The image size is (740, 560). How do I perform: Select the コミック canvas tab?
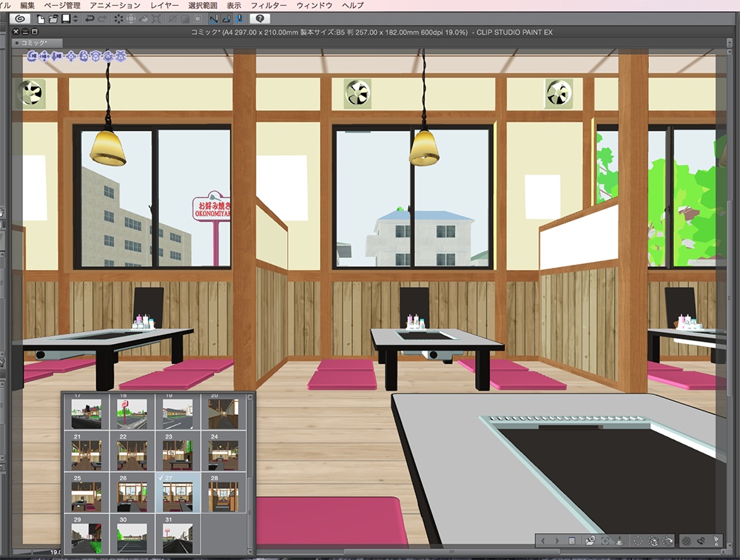point(33,42)
